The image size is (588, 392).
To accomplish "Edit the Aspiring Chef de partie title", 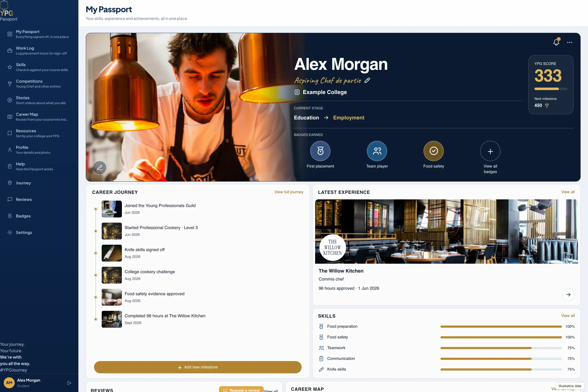I will point(367,81).
